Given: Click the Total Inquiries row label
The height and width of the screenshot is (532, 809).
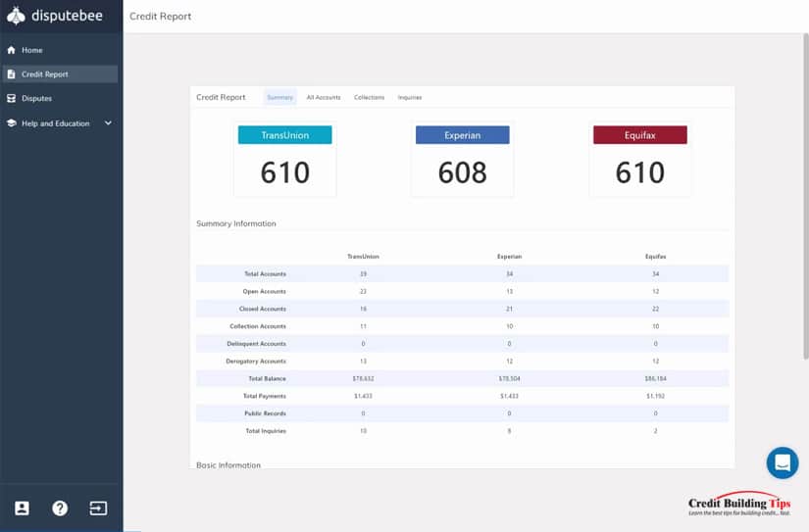Looking at the screenshot, I should pyautogui.click(x=266, y=431).
